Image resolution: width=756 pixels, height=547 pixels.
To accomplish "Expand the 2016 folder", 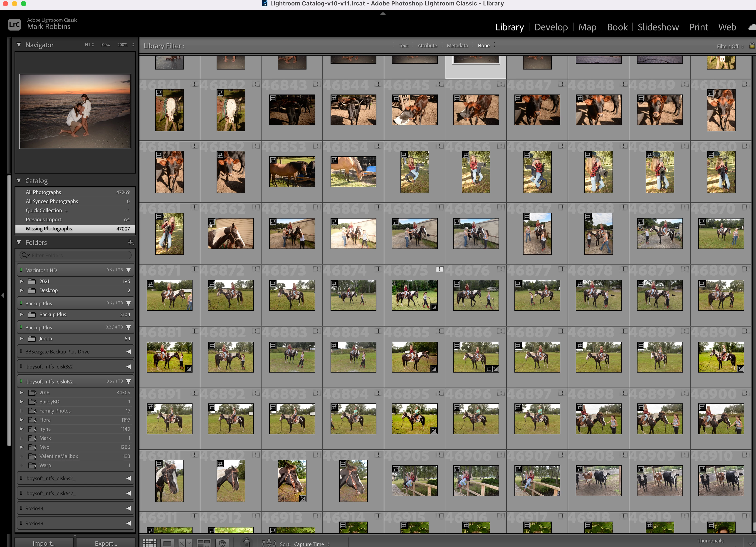I will tap(22, 393).
